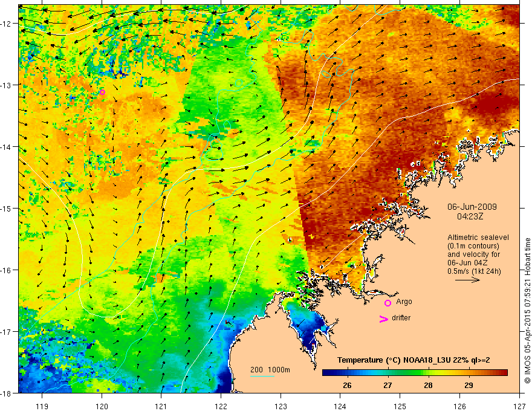Click the 'Temperature (°C) NOAA18_L3U' title
532x411 pixels.
tap(394, 360)
